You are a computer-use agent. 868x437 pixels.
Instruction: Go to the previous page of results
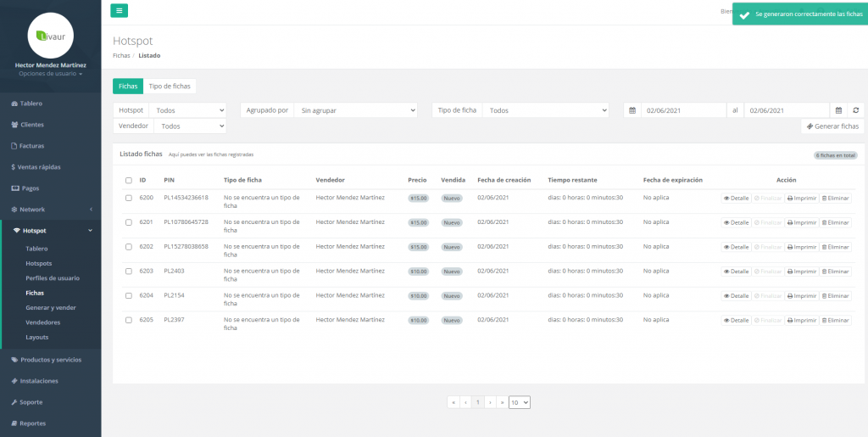pos(465,403)
